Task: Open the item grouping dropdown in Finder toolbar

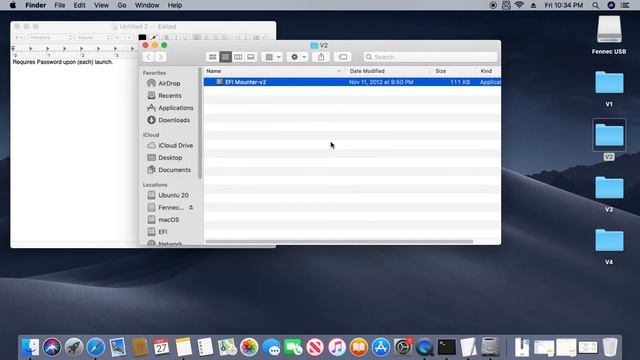Action: coord(272,57)
